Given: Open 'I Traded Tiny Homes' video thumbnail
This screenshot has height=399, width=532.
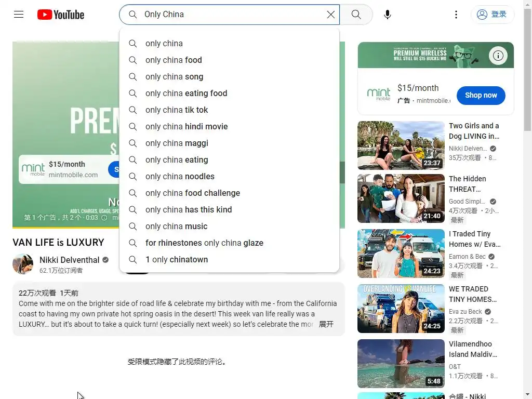Looking at the screenshot, I should tap(401, 254).
